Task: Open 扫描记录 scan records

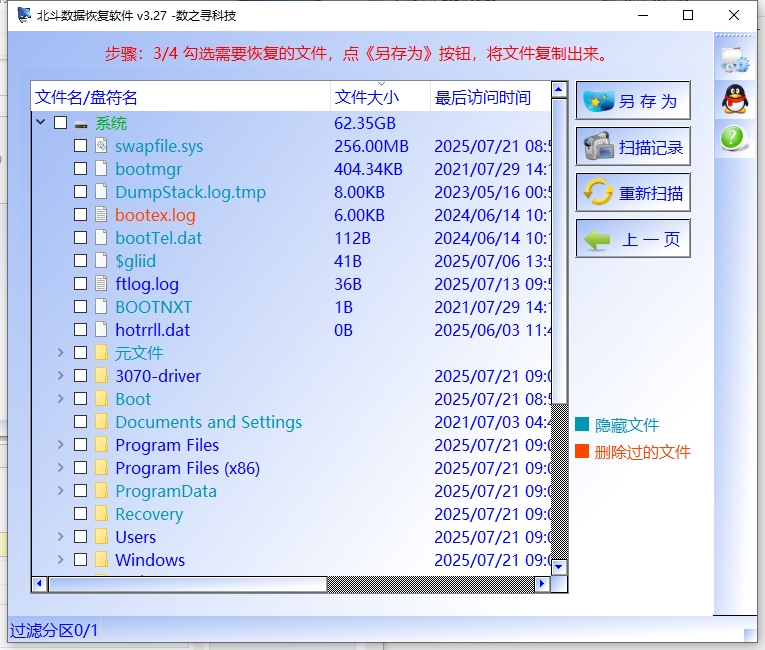Action: (633, 146)
